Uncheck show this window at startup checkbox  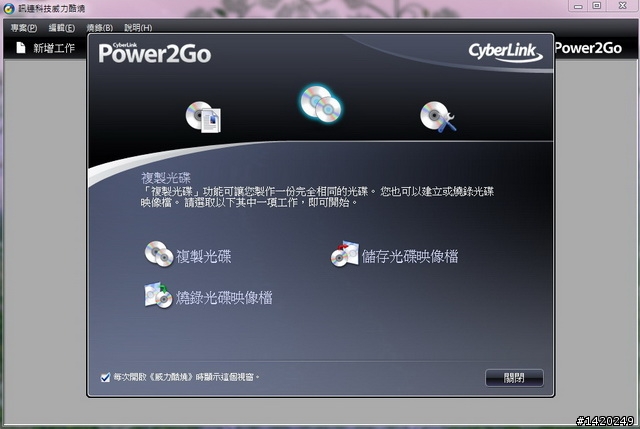pyautogui.click(x=105, y=378)
